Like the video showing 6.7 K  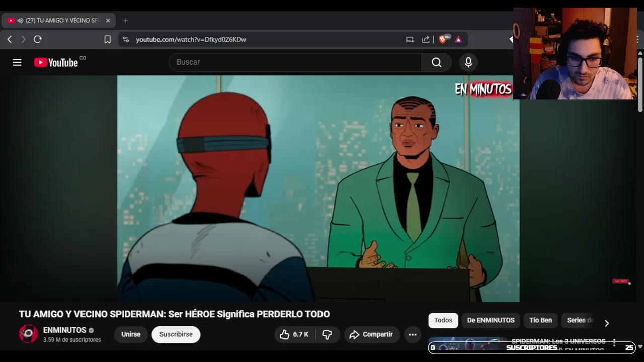294,334
